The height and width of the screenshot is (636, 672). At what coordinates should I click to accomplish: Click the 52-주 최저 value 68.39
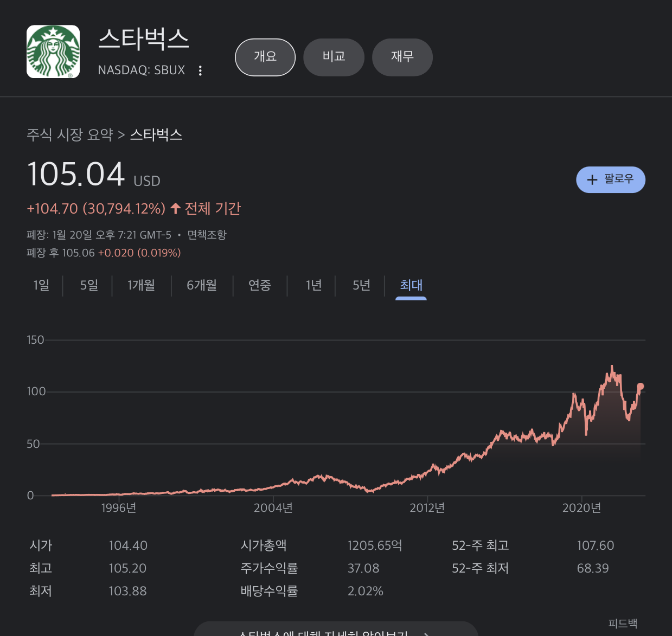[x=593, y=568]
